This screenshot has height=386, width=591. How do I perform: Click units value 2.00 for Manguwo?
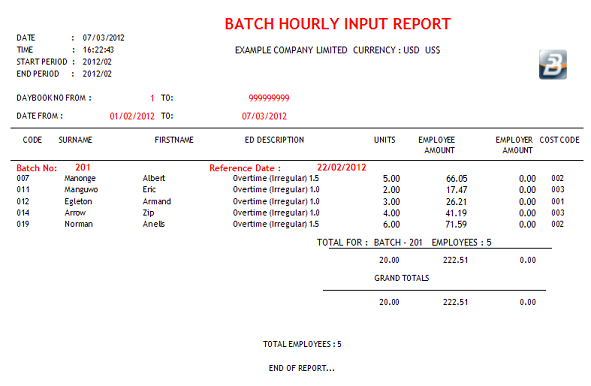click(391, 190)
